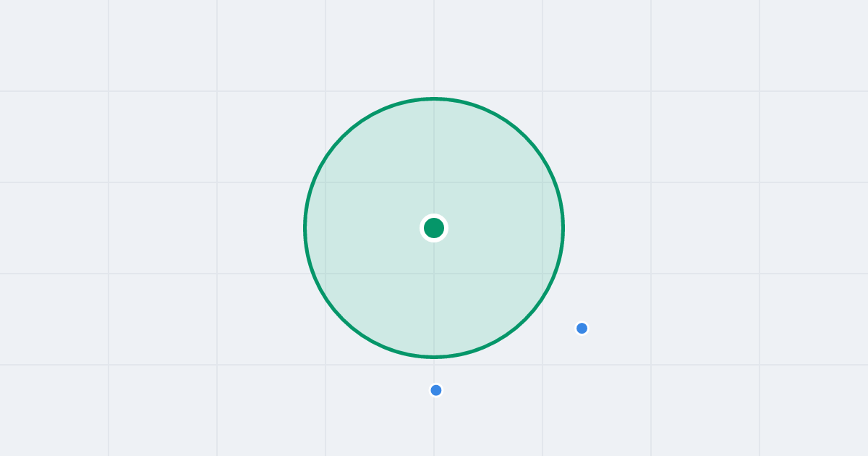Click the blue point directly beneath the circle
The image size is (868, 456).
click(x=436, y=390)
